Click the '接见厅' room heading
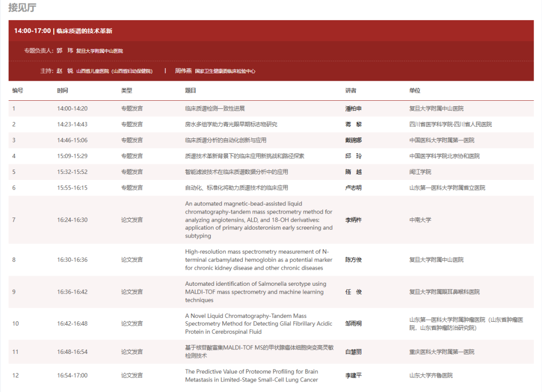The height and width of the screenshot is (392, 542). pos(23,8)
